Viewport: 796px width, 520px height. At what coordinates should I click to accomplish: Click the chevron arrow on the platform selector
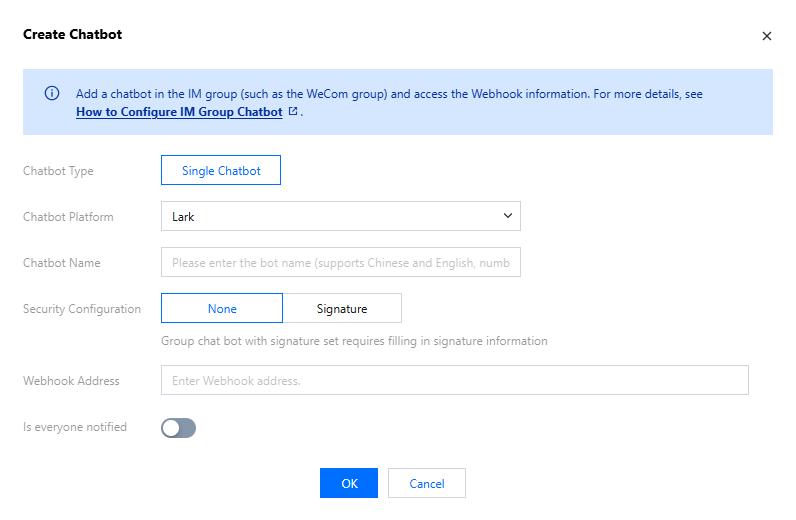point(507,216)
